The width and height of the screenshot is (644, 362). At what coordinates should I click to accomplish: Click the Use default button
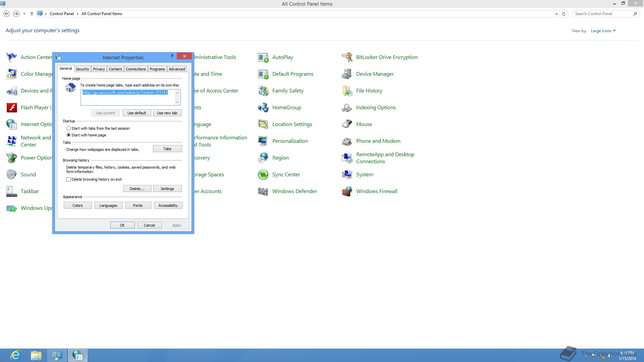137,113
